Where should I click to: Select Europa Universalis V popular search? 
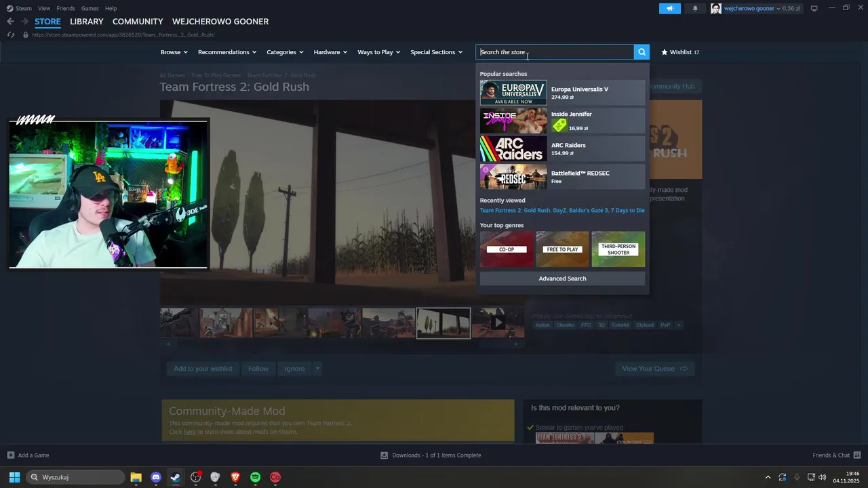tap(562, 93)
